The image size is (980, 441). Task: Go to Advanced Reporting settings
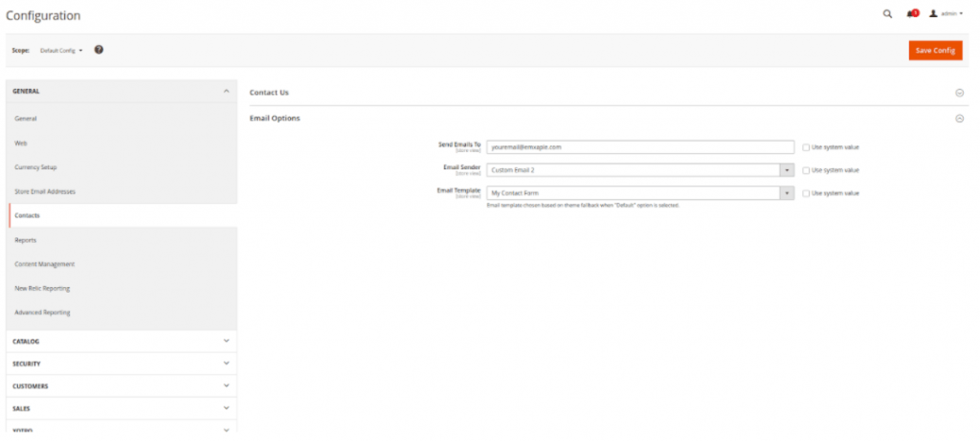coord(42,313)
